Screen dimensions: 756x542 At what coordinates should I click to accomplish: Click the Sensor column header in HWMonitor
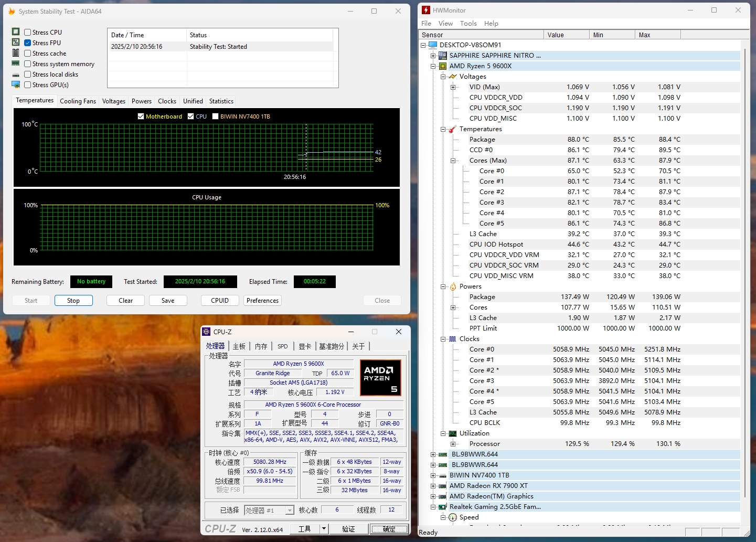tap(481, 35)
